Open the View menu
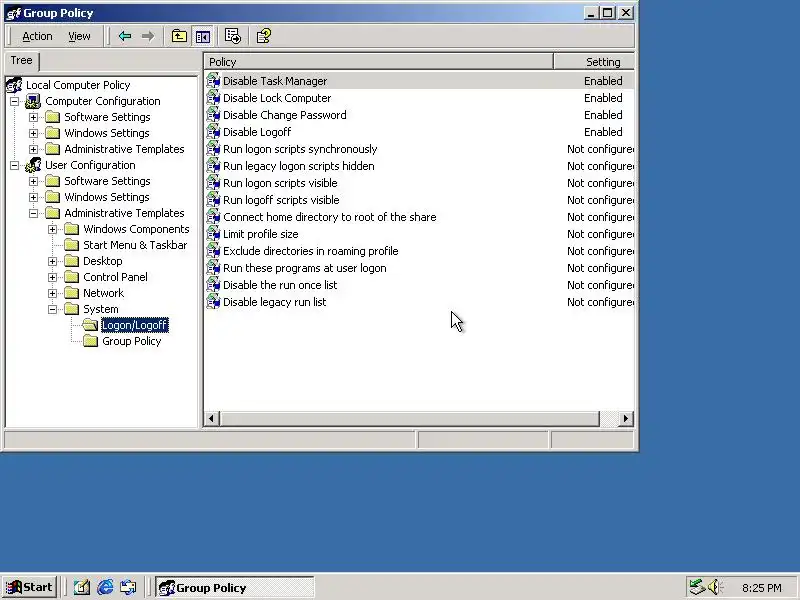Screen dimensions: 800x600 pos(79,36)
